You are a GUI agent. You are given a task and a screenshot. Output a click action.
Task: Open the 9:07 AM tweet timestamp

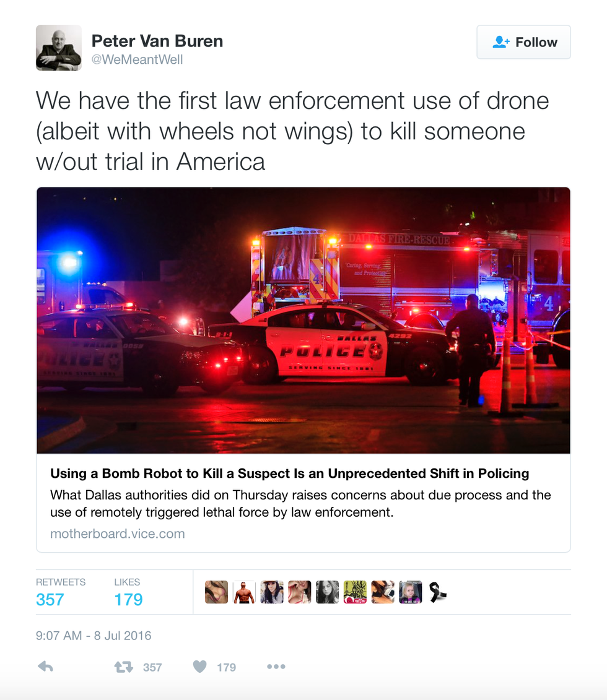[94, 635]
